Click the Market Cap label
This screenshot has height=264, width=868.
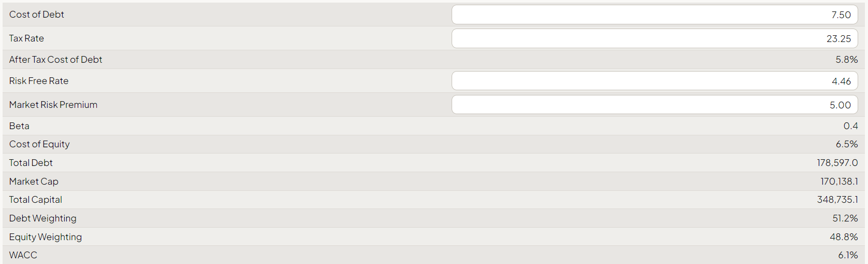pyautogui.click(x=34, y=182)
